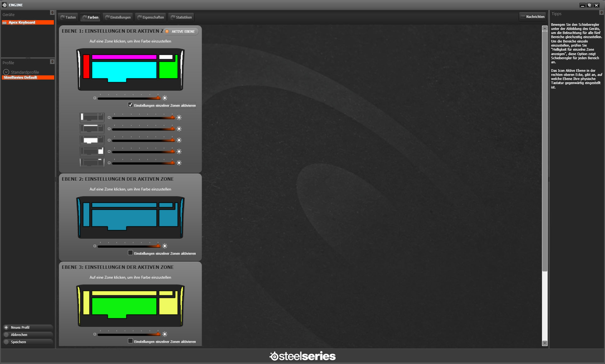Adjust the left-column zone brightness slider

tap(143, 117)
